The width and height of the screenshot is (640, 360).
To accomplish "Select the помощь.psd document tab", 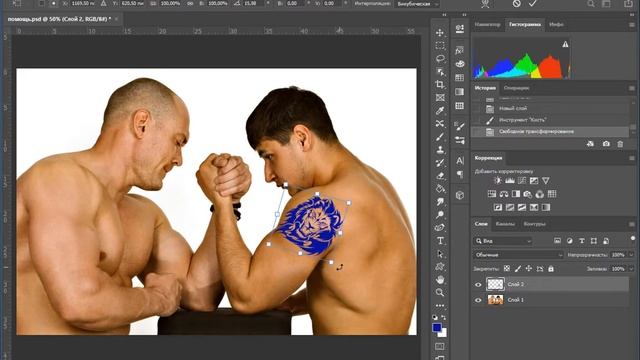I will [59, 19].
